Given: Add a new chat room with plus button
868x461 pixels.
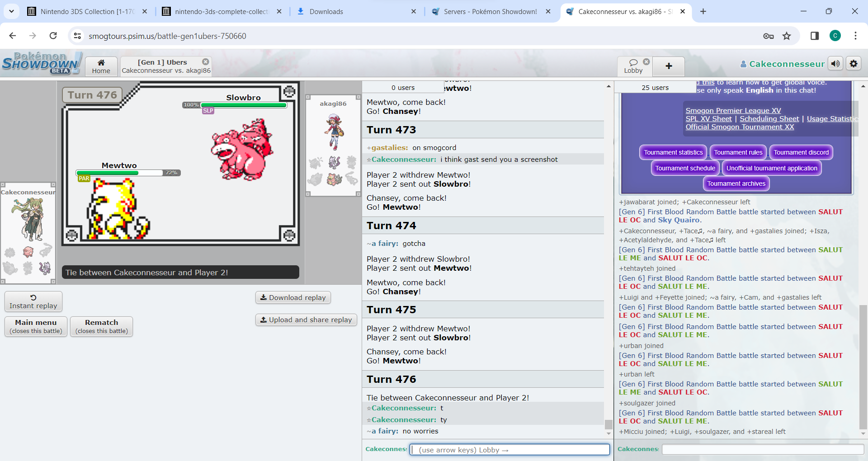Looking at the screenshot, I should coord(669,66).
